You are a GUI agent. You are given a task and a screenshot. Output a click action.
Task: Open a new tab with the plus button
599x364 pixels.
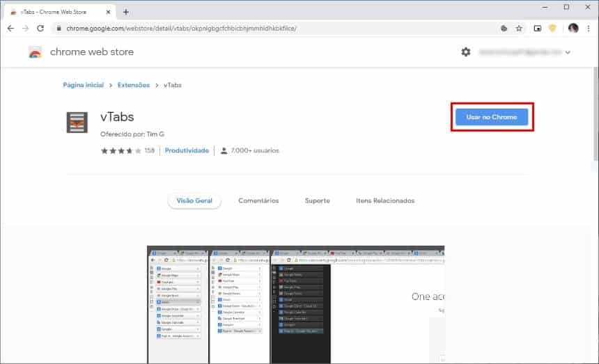125,12
